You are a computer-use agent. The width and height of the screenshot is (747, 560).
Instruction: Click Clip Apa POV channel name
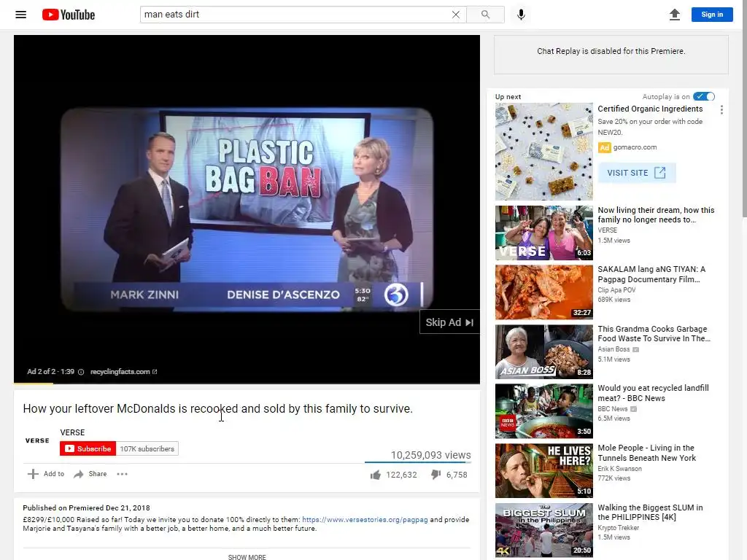(x=616, y=290)
